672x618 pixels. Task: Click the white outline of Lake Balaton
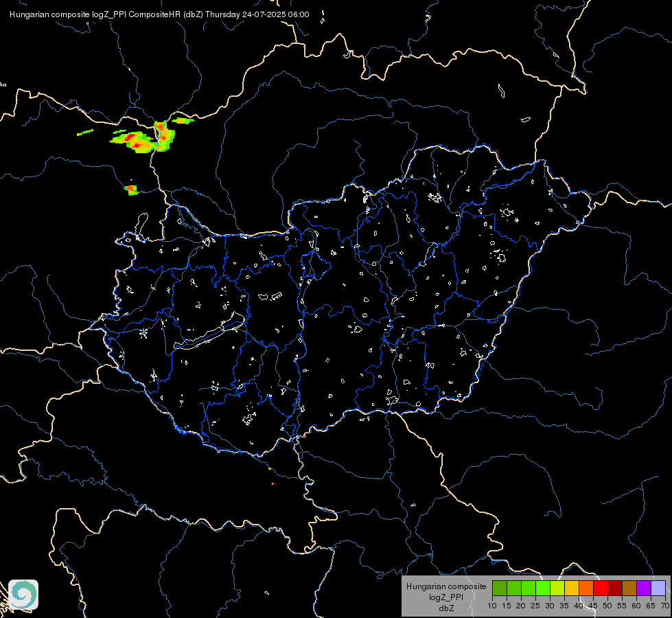click(x=210, y=330)
